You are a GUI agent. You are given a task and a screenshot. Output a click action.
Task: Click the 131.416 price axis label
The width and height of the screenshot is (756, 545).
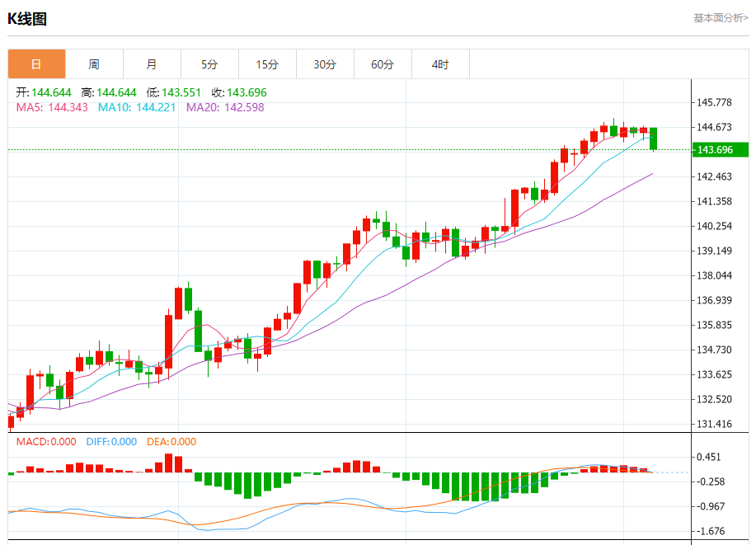(714, 424)
